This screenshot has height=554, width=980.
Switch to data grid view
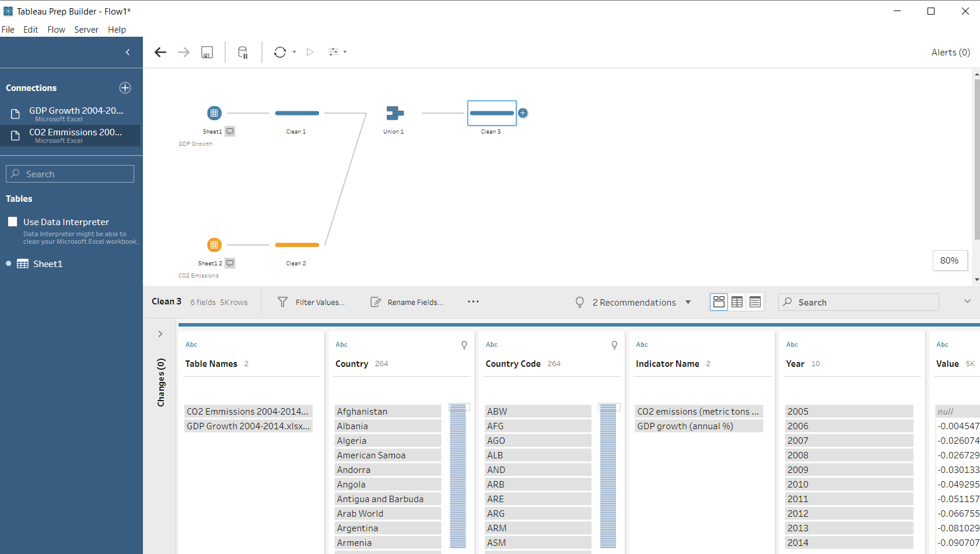click(737, 302)
